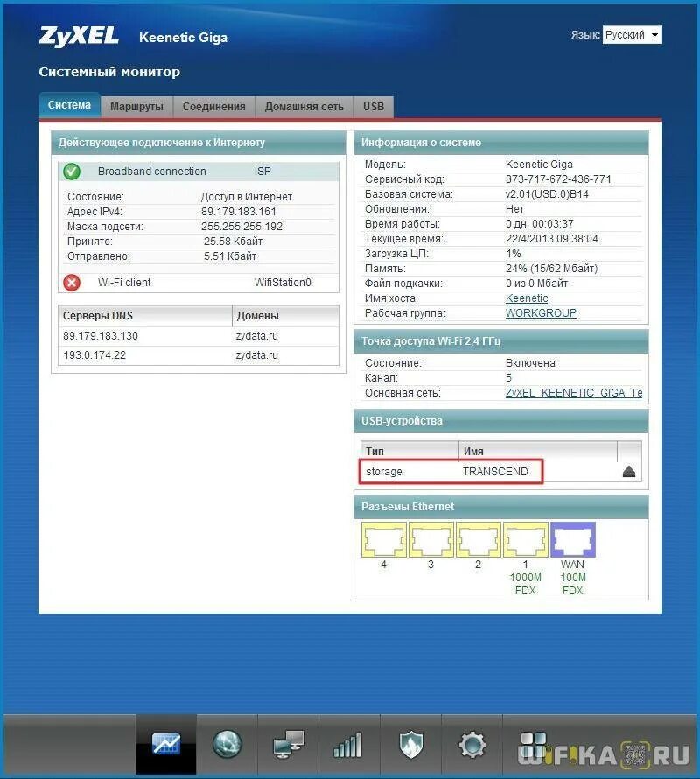Click Ethernet port 2 icon

tap(478, 539)
